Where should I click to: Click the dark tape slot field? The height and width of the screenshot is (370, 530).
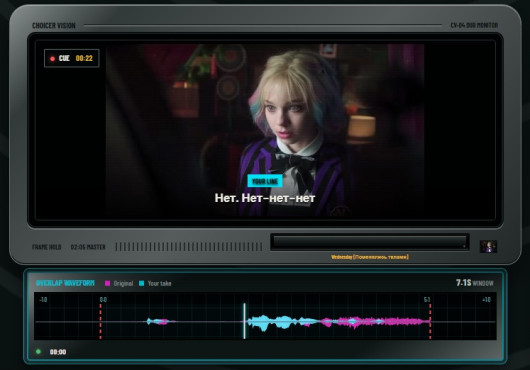[370, 242]
